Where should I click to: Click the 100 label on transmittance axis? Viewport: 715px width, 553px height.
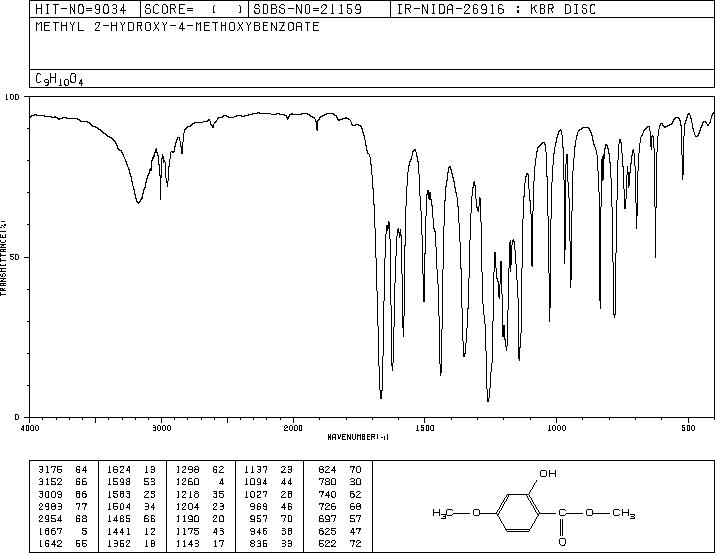pos(11,97)
